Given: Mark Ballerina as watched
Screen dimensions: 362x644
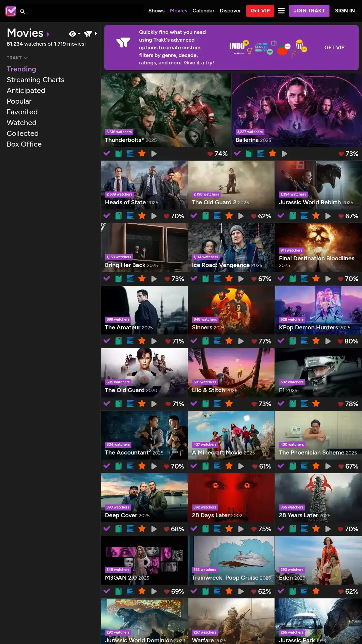Looking at the screenshot, I should click(x=237, y=154).
